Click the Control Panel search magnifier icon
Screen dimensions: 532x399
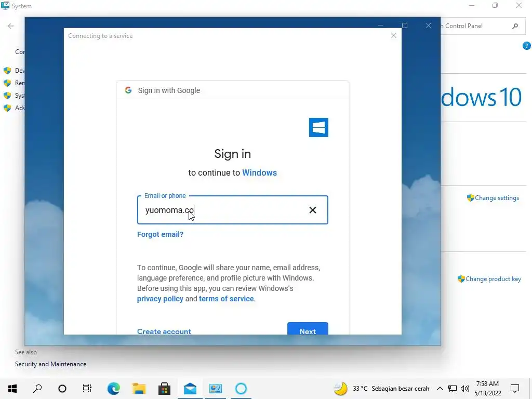(515, 26)
